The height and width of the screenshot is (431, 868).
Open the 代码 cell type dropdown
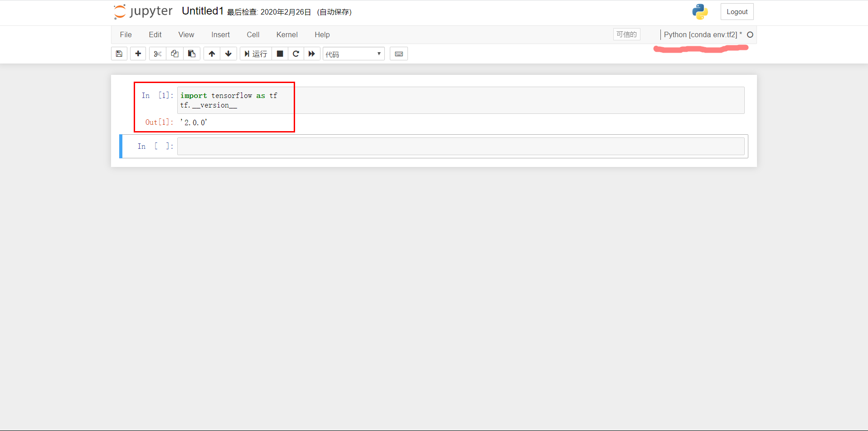point(354,54)
